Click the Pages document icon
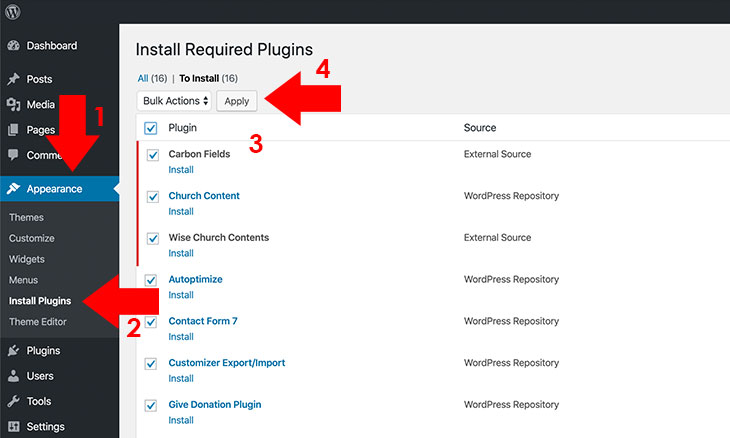The image size is (730, 438). coord(14,129)
